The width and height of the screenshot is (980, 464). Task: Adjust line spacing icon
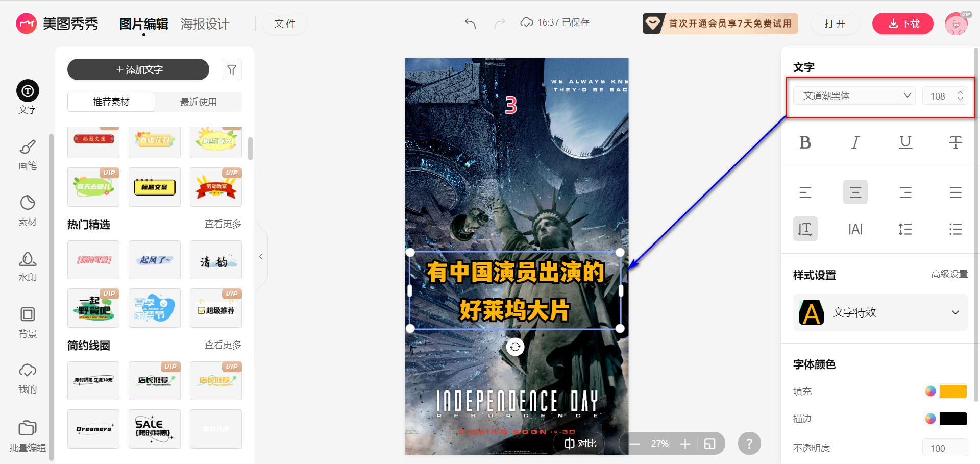[905, 229]
